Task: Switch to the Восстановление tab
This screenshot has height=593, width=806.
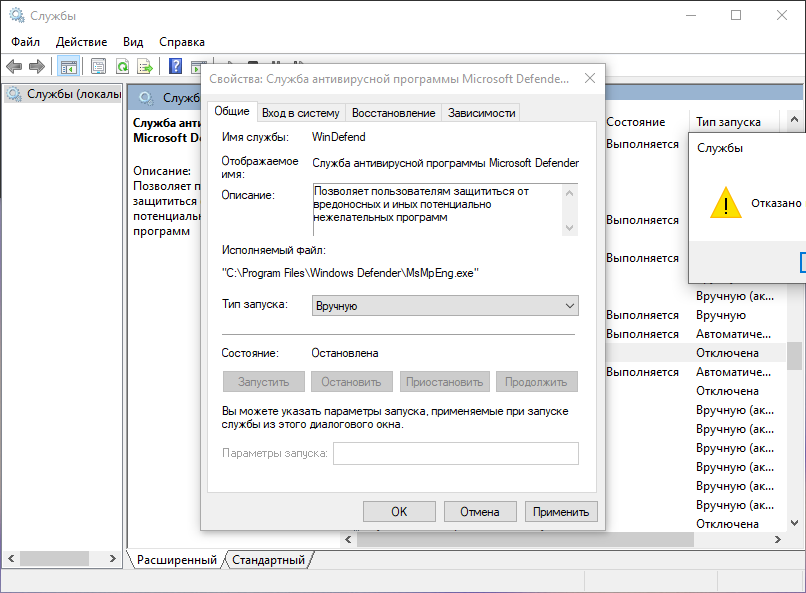Action: (x=393, y=113)
